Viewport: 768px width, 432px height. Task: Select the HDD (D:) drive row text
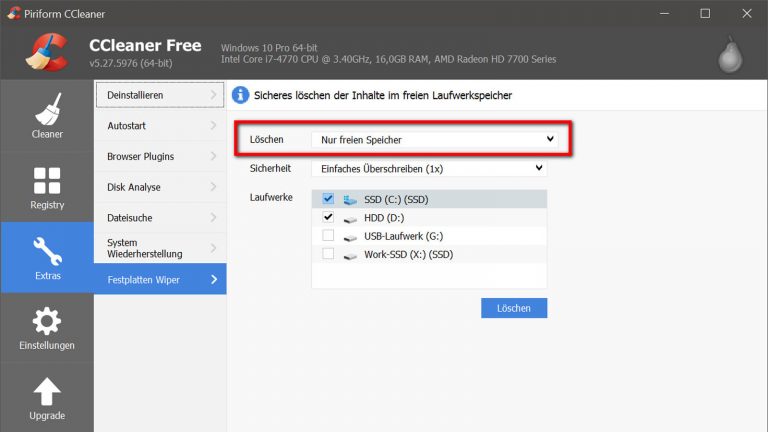tap(384, 218)
